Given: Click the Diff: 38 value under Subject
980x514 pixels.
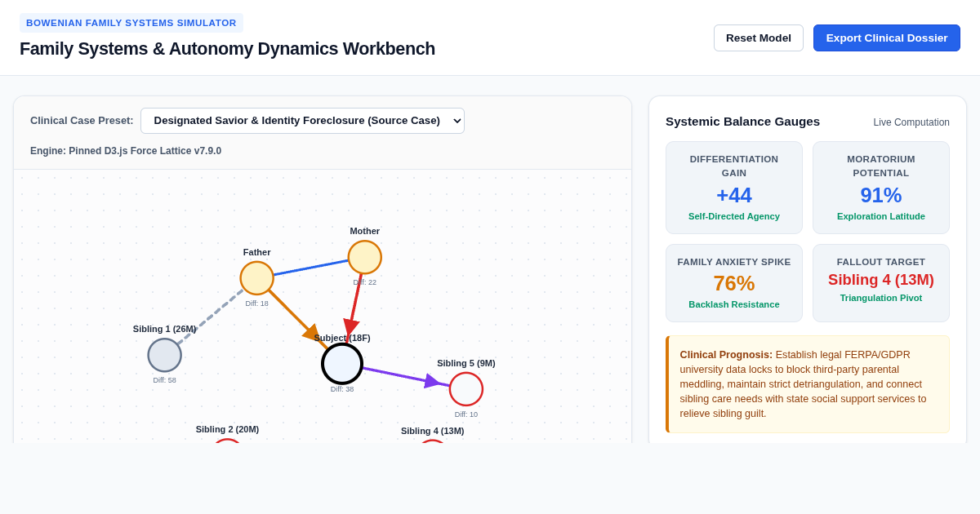Looking at the screenshot, I should (342, 389).
